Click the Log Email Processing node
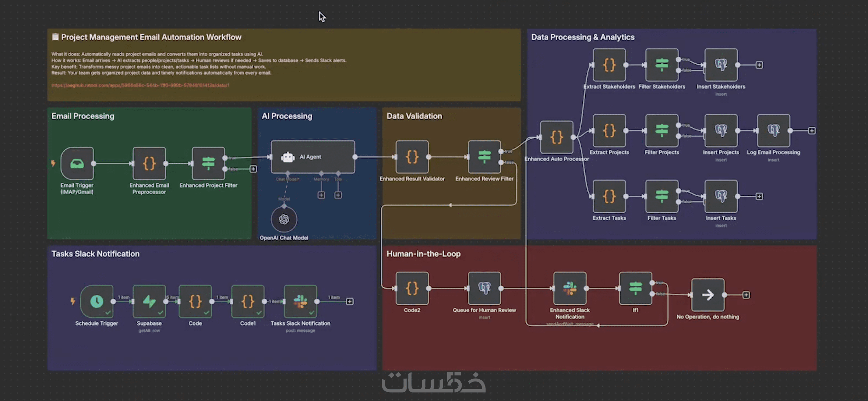This screenshot has height=401, width=868. (773, 131)
